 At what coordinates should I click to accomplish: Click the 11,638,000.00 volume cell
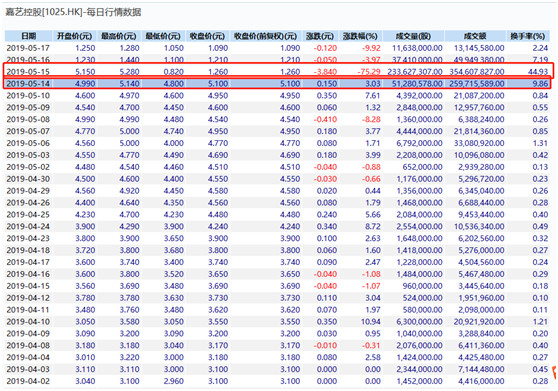pos(417,48)
